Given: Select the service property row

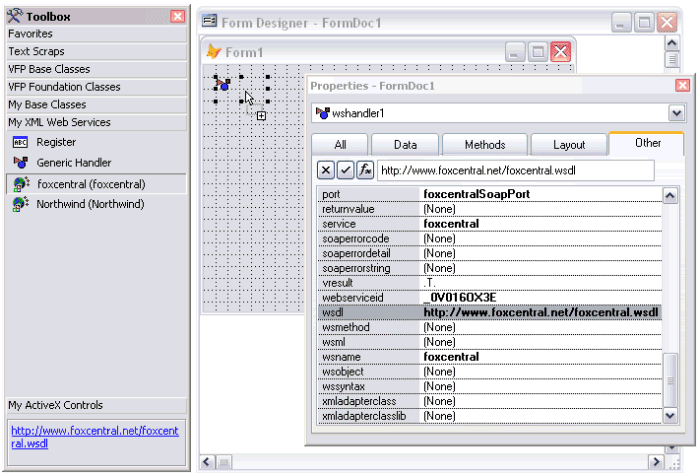Looking at the screenshot, I should pyautogui.click(x=489, y=224).
